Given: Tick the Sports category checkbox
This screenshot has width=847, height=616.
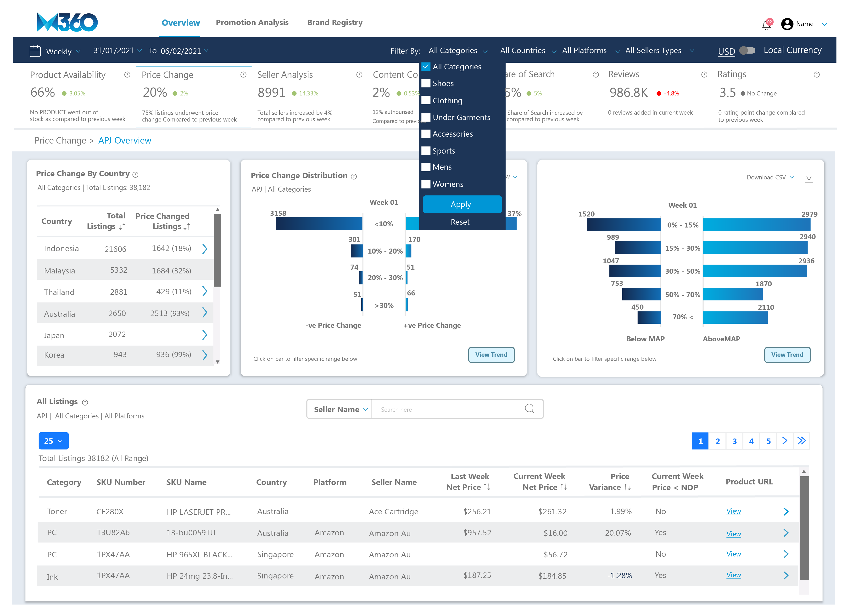Looking at the screenshot, I should point(426,151).
